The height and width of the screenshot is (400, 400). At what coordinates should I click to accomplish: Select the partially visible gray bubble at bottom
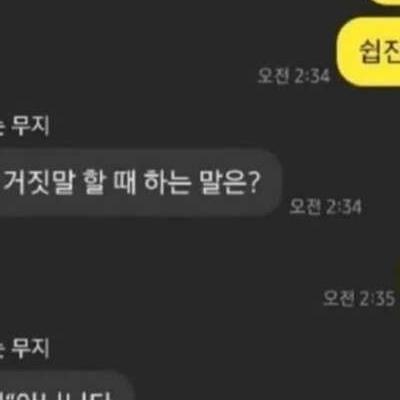pyautogui.click(x=67, y=386)
